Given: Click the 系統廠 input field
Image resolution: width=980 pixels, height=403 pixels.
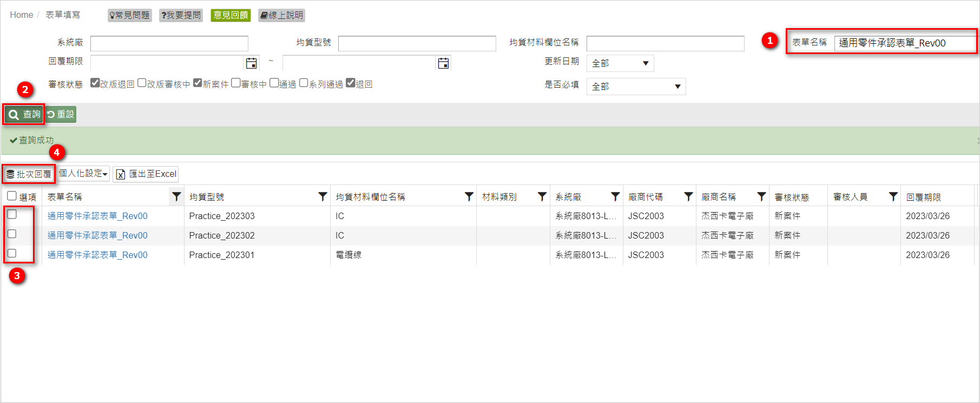Looking at the screenshot, I should pyautogui.click(x=169, y=43).
